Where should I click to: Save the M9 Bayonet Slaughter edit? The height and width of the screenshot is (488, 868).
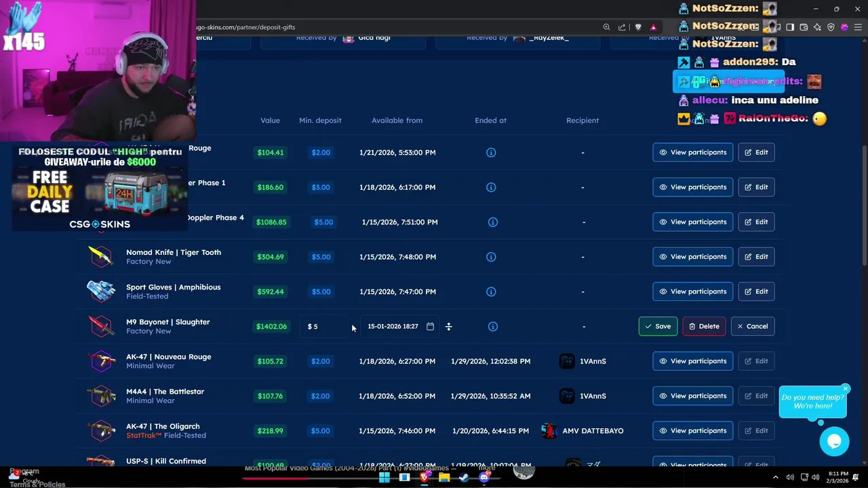[658, 327]
